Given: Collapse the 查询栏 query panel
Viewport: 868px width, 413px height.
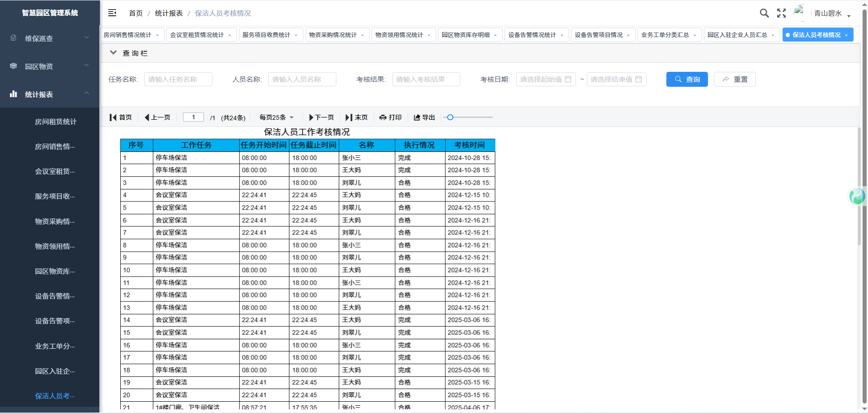Looking at the screenshot, I should click(113, 53).
